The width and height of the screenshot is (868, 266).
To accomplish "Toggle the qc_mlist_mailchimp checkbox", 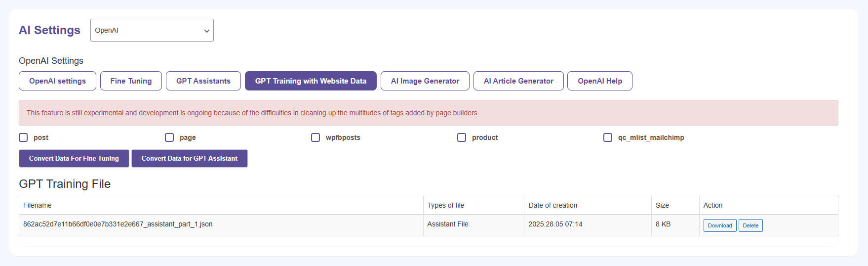I will click(x=608, y=137).
